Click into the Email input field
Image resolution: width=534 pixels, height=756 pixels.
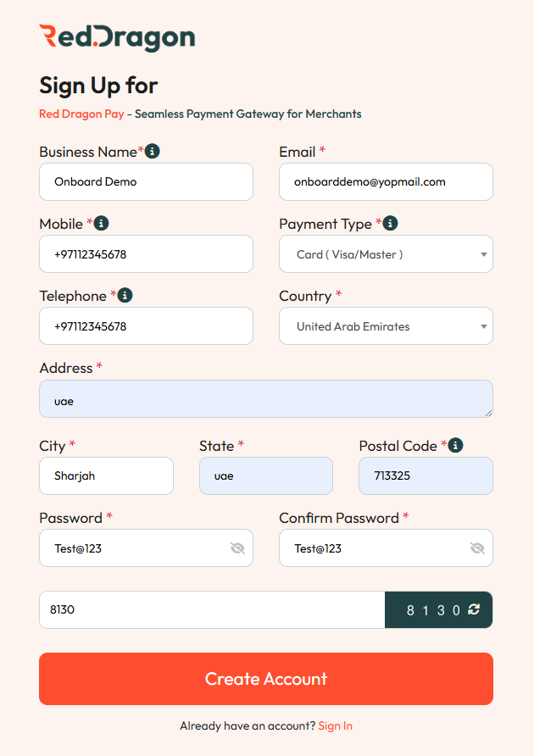[x=386, y=181]
